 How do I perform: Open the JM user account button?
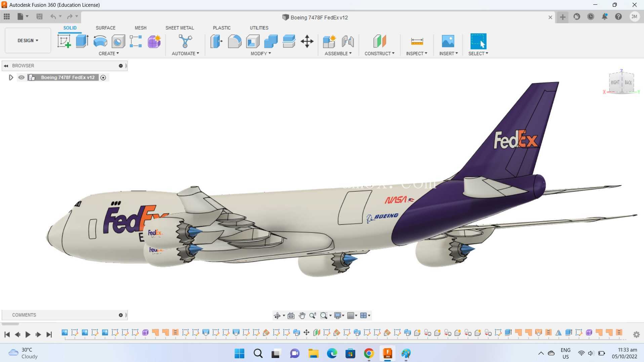point(634,16)
